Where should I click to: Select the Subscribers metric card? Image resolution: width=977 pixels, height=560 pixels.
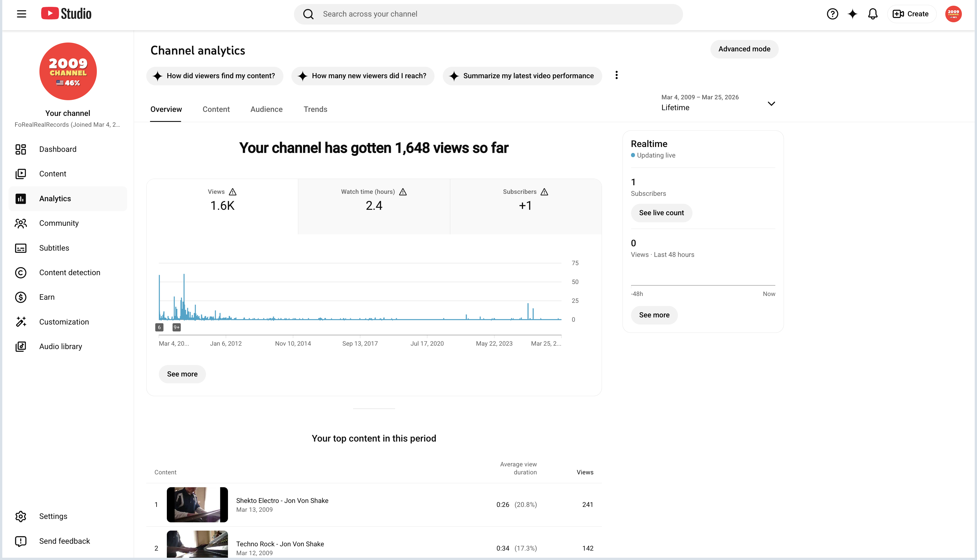pyautogui.click(x=525, y=207)
